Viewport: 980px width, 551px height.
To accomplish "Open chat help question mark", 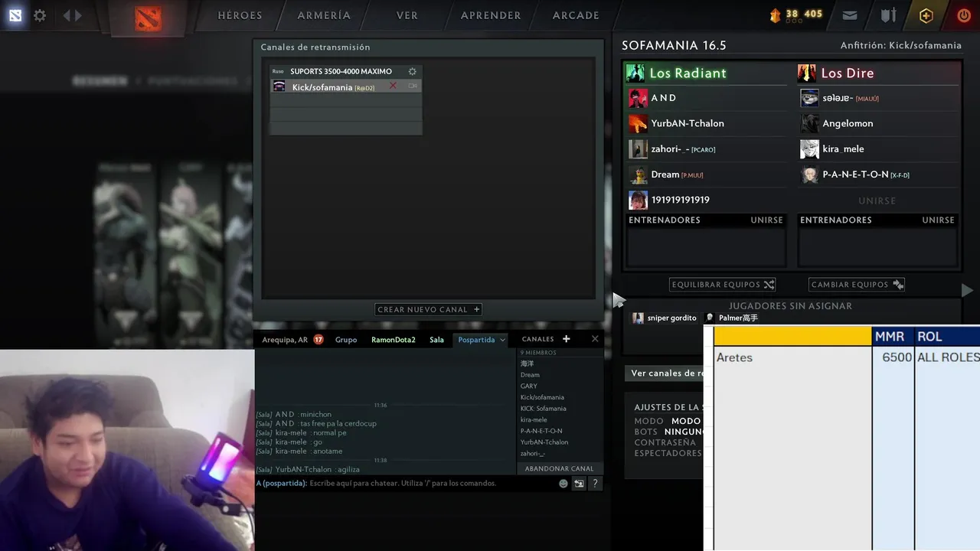I will tap(595, 484).
